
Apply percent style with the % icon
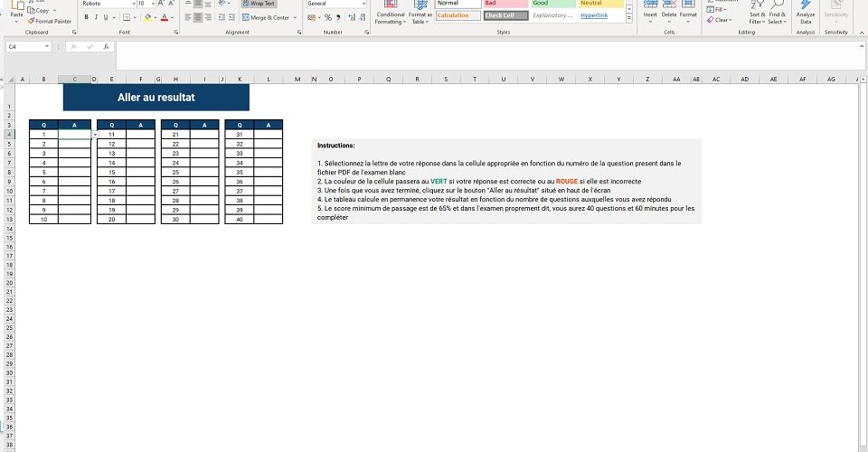(x=328, y=18)
